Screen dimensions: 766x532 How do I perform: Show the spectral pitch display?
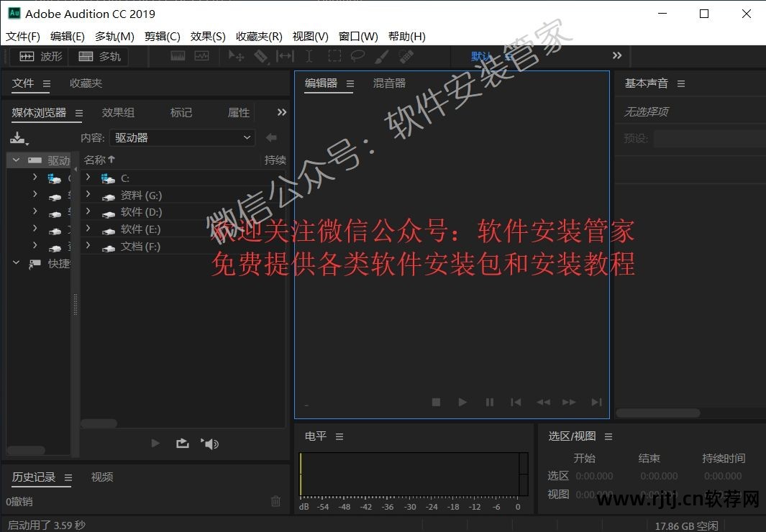click(x=202, y=56)
